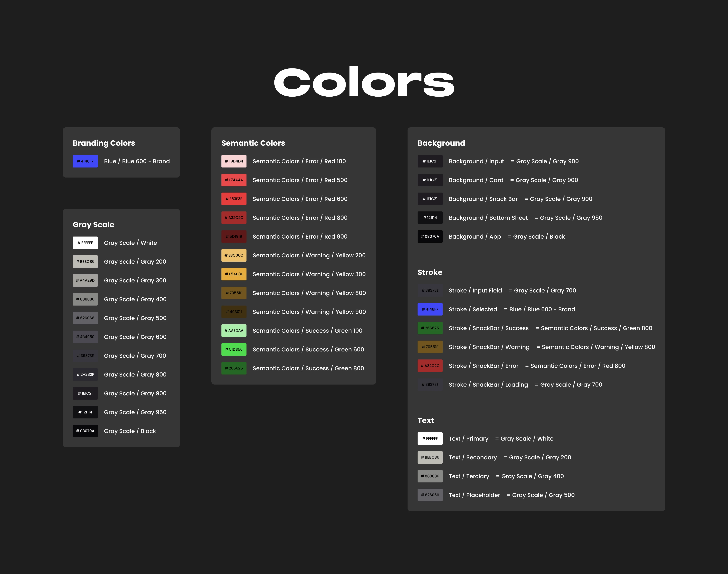Screen dimensions: 728x574
Task: Click the Background / Input swatch
Action: coord(430,161)
